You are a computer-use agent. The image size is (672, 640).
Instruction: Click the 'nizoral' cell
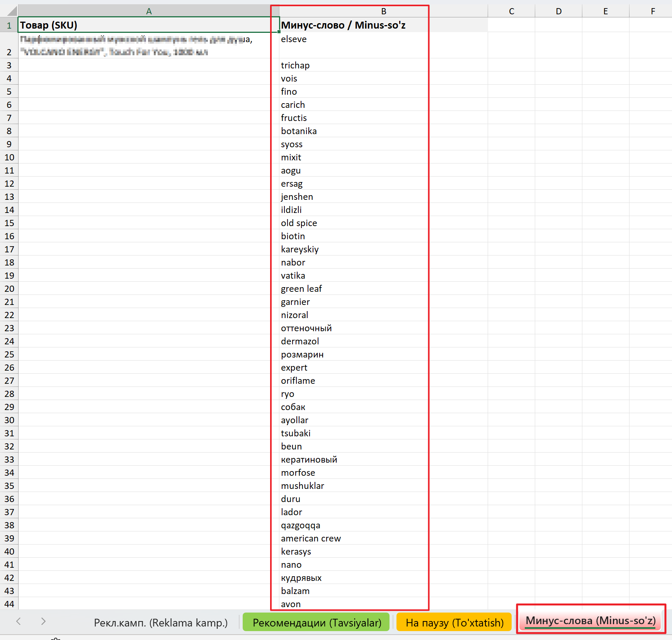coord(383,315)
